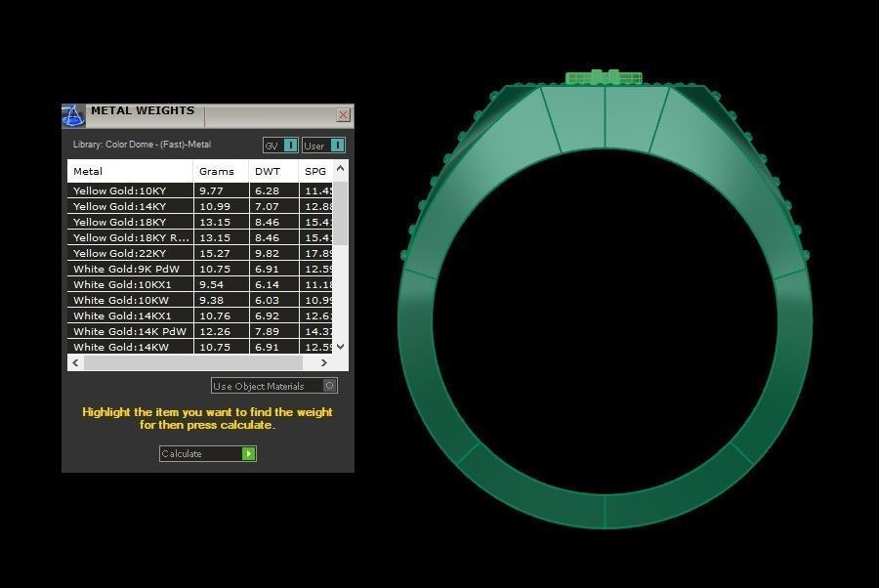Screen dimensions: 879x588
Task: Click the 12.26 grams value
Action: pyautogui.click(x=215, y=331)
